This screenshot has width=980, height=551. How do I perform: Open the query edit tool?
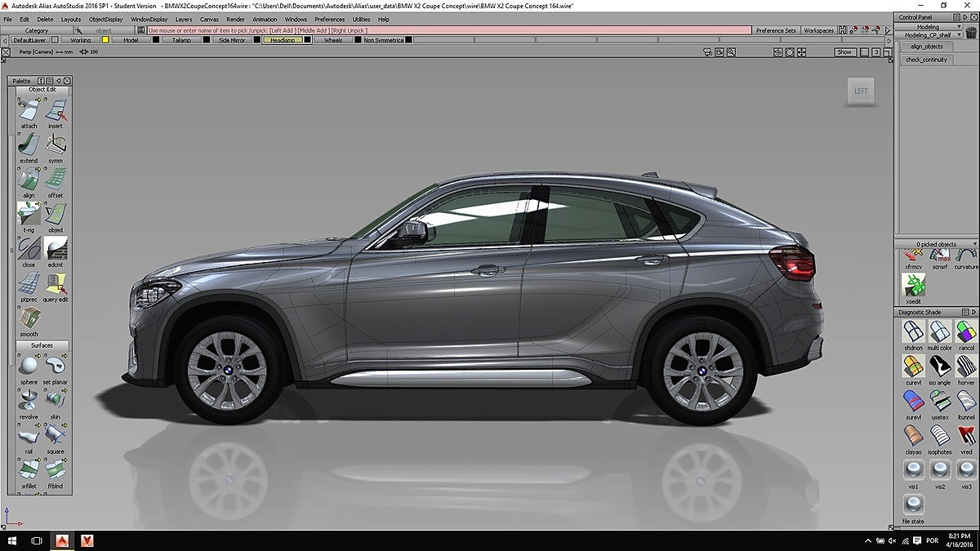[x=56, y=282]
